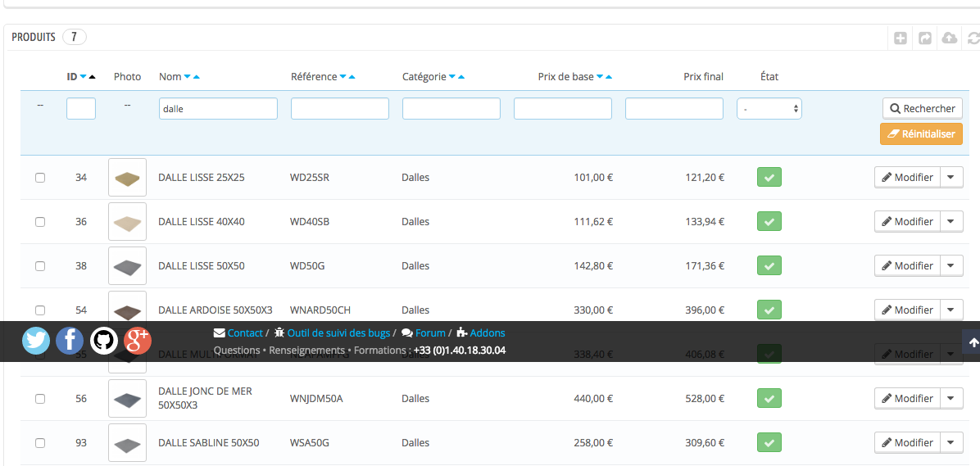Sort Catégorie column ascending
This screenshot has height=466, width=980.
(461, 77)
